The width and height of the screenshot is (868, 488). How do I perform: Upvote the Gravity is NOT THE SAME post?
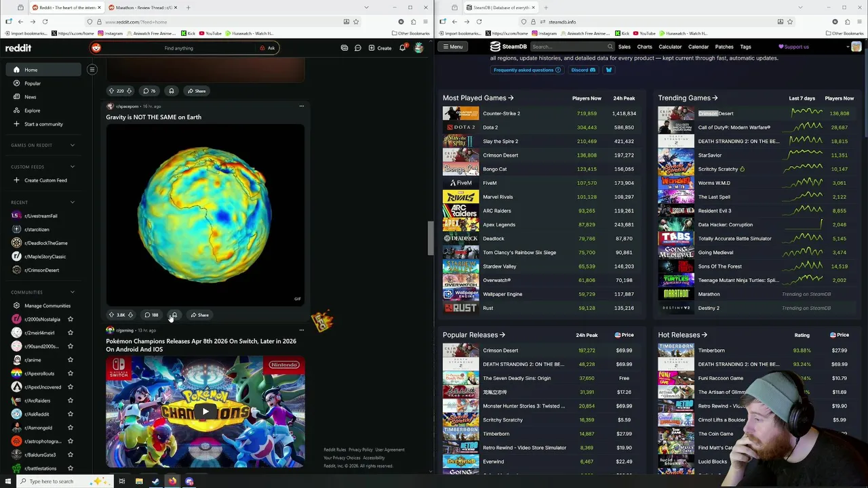click(112, 315)
